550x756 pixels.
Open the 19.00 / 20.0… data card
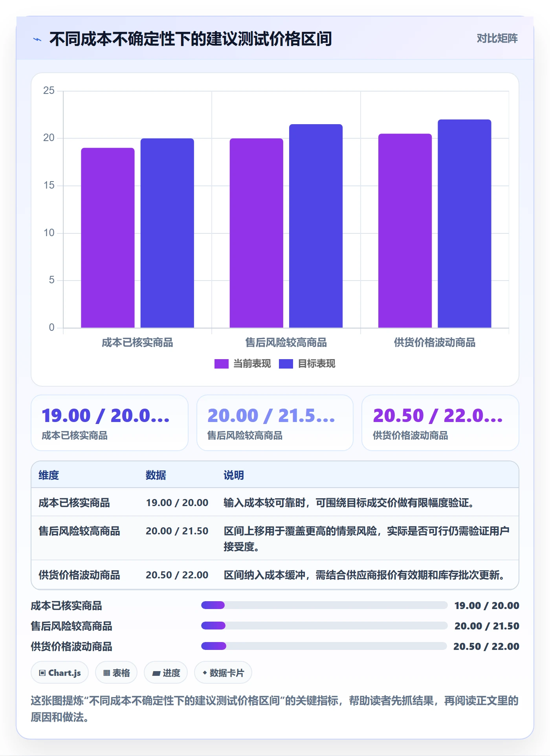110,423
